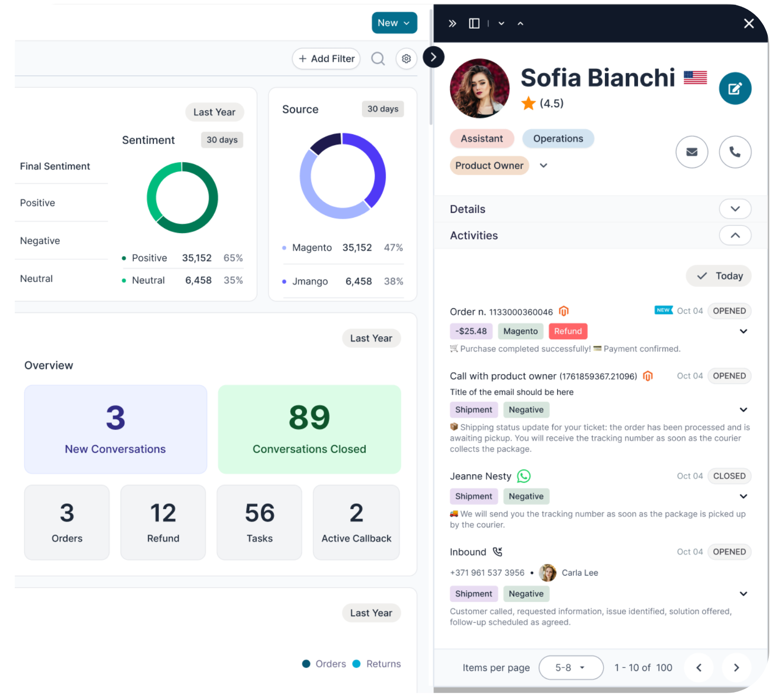Click the double-chevron expand panel icon
Viewport: 784px width, 697px height.
coord(452,24)
